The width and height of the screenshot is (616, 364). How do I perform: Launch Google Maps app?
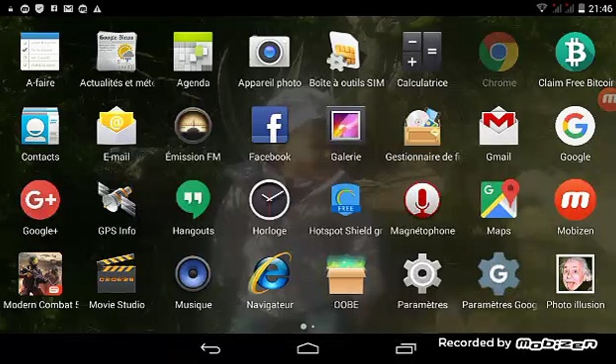tap(499, 200)
